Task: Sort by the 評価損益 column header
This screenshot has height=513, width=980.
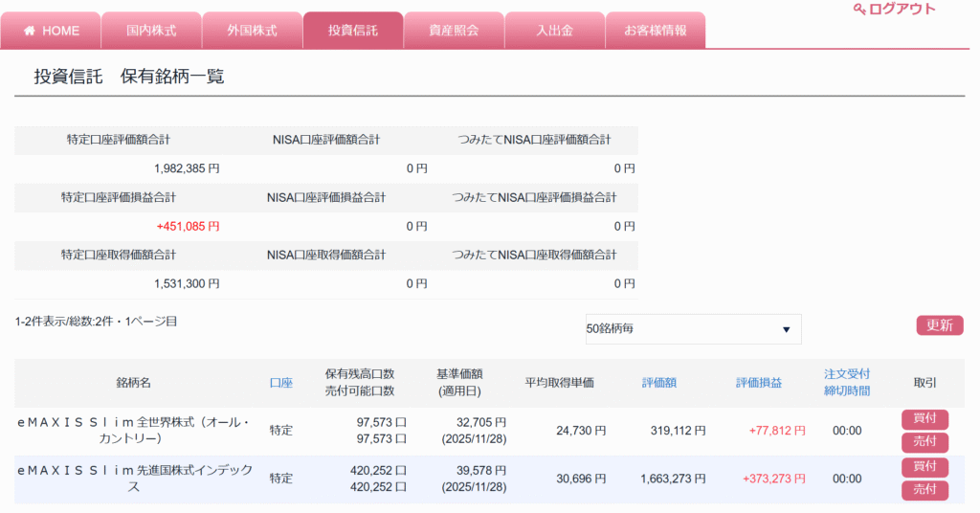Action: [759, 383]
